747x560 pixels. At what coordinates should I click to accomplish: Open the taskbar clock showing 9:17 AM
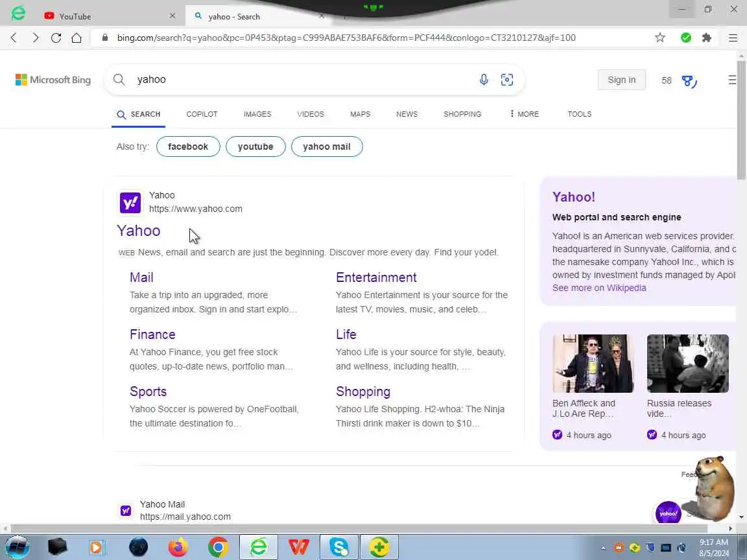[714, 548]
